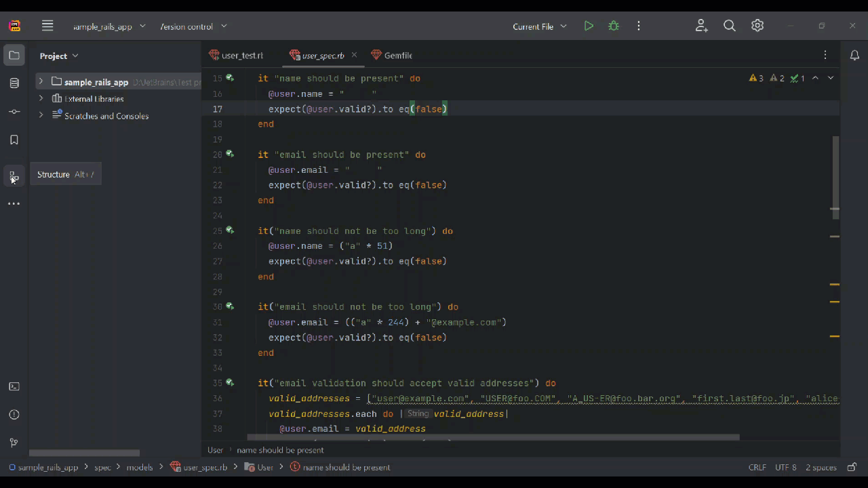This screenshot has height=488, width=868.
Task: Open the Problems tool window icon
Action: click(x=14, y=415)
